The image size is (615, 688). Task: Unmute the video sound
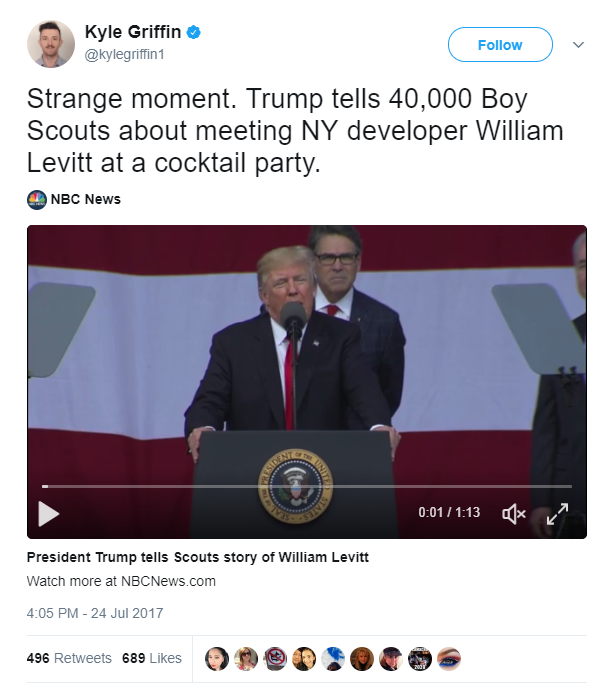click(513, 513)
